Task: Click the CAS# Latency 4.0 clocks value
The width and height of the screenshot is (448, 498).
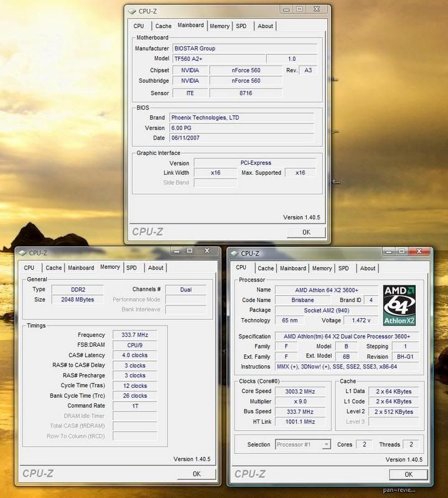Action: click(x=135, y=355)
